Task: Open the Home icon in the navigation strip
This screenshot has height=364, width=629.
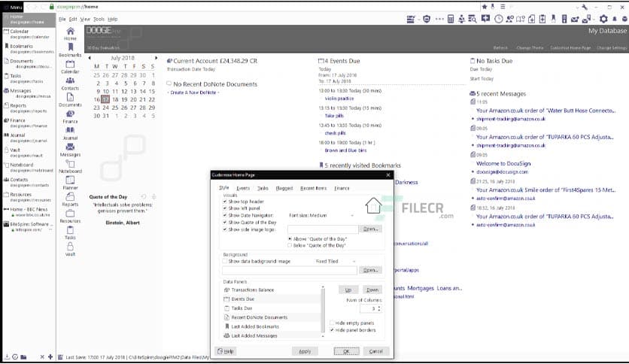Action: tap(70, 32)
